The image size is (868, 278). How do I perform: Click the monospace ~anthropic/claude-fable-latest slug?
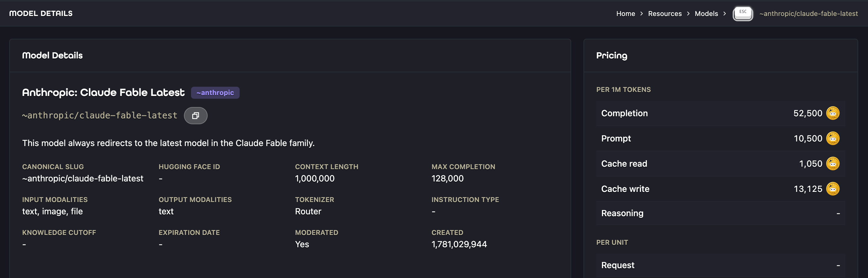point(100,116)
